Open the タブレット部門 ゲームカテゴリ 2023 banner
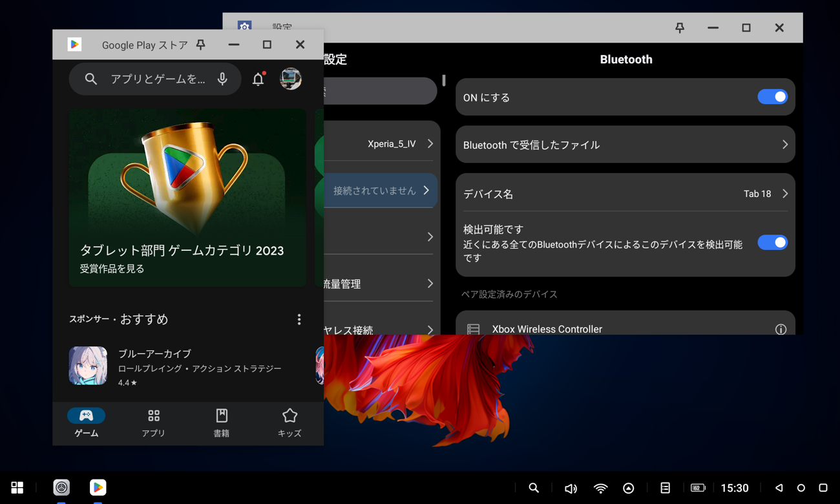This screenshot has height=504, width=840. click(187, 198)
